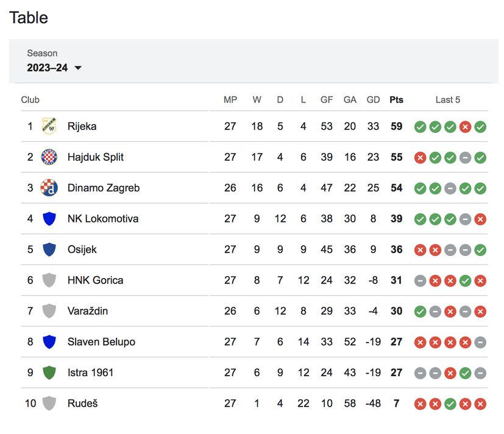Click the GD column header
Image resolution: width=504 pixels, height=434 pixels.
coord(373,100)
